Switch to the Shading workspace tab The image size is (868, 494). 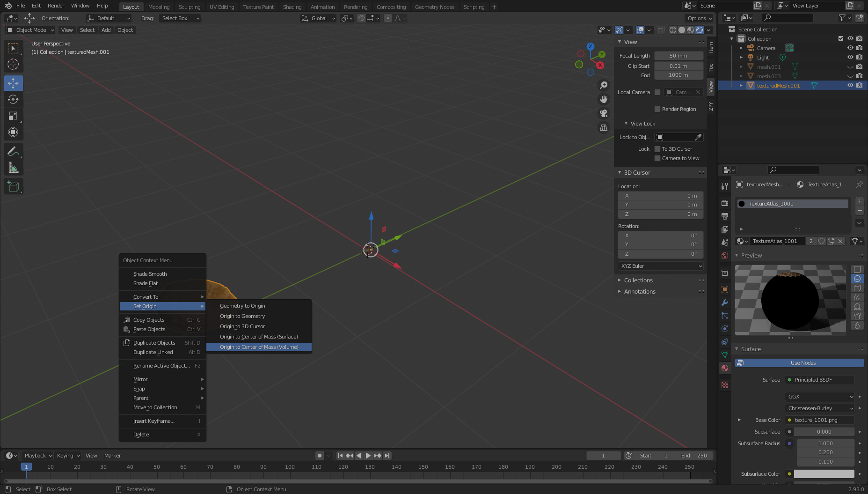coord(292,7)
